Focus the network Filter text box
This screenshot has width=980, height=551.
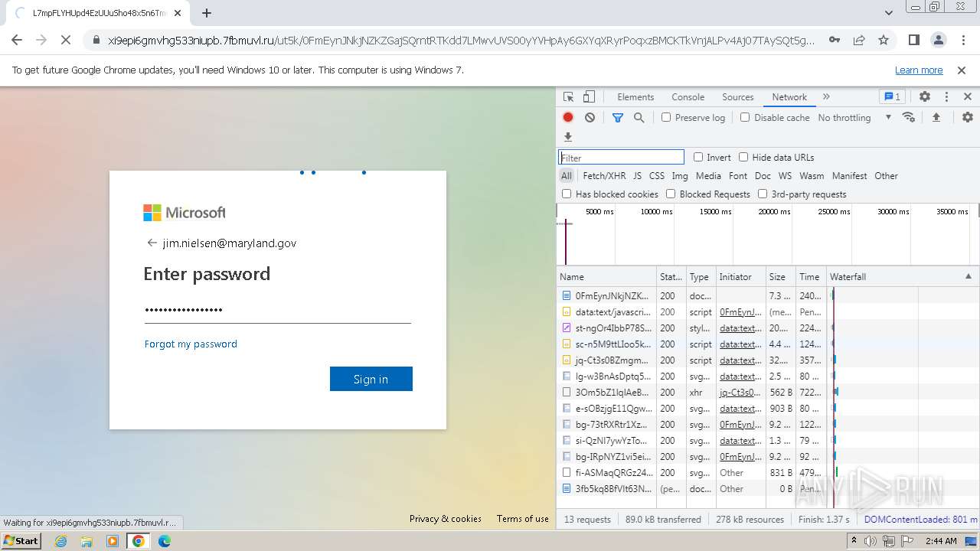coord(621,158)
